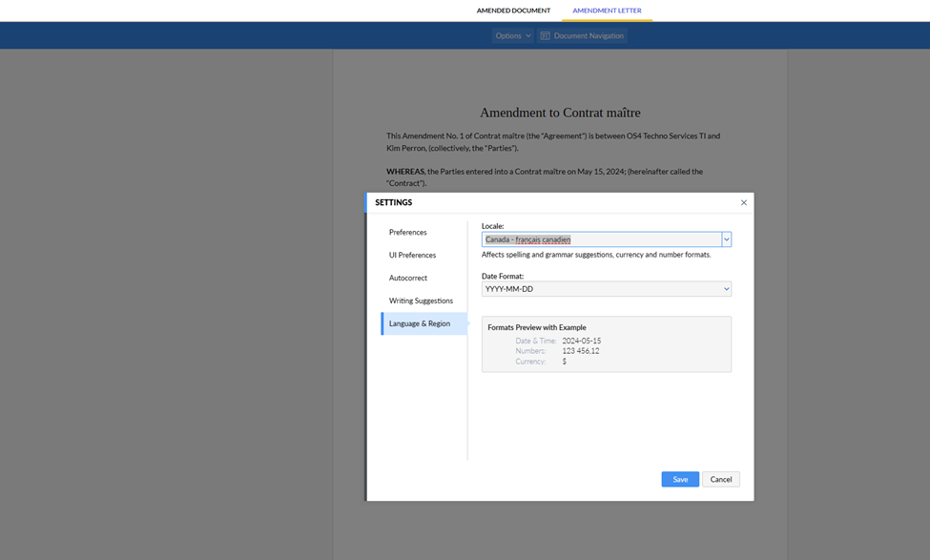The width and height of the screenshot is (930, 560).
Task: Open the Locale dropdown arrow
Action: [x=727, y=239]
